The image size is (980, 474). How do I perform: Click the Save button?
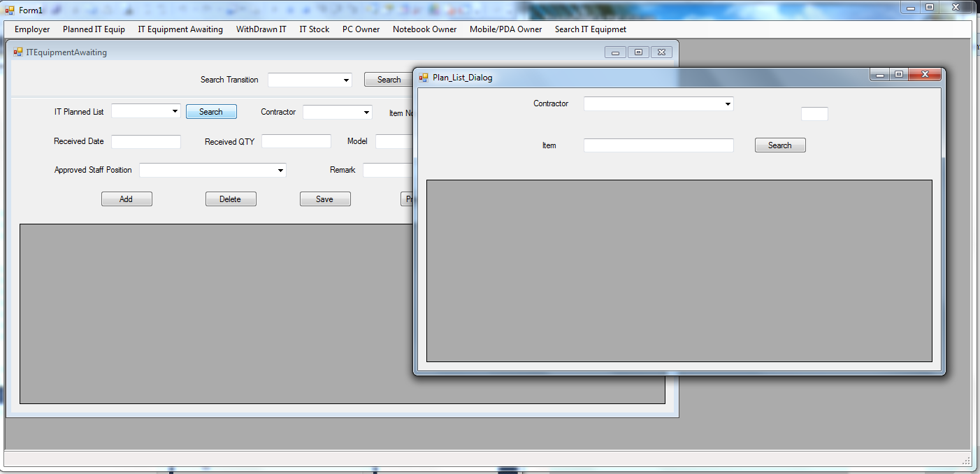tap(325, 199)
